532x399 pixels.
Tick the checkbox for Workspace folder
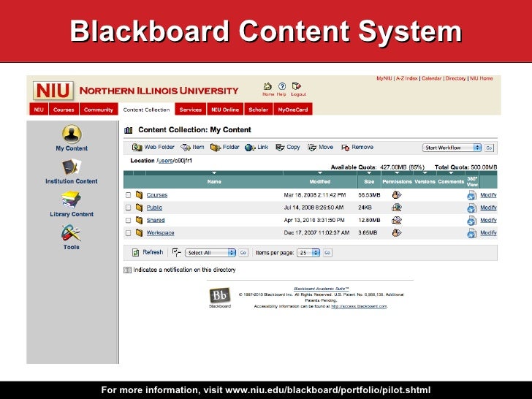click(x=129, y=233)
